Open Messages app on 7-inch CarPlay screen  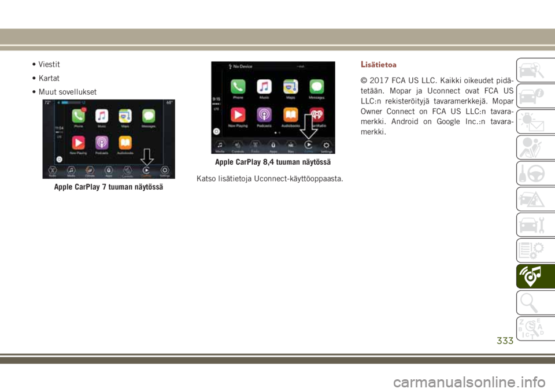(149, 116)
